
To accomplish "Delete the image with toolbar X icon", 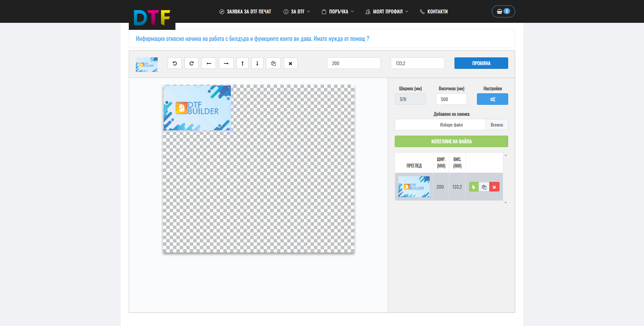I will pyautogui.click(x=290, y=63).
